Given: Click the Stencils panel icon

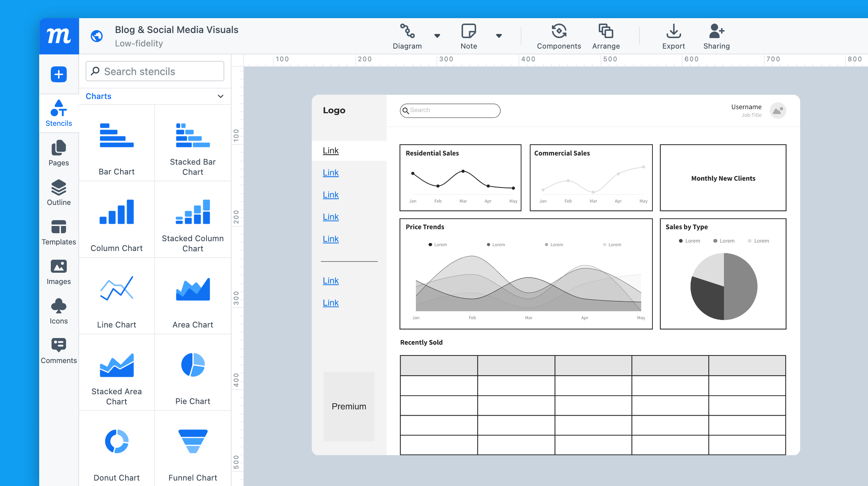Looking at the screenshot, I should tap(58, 113).
